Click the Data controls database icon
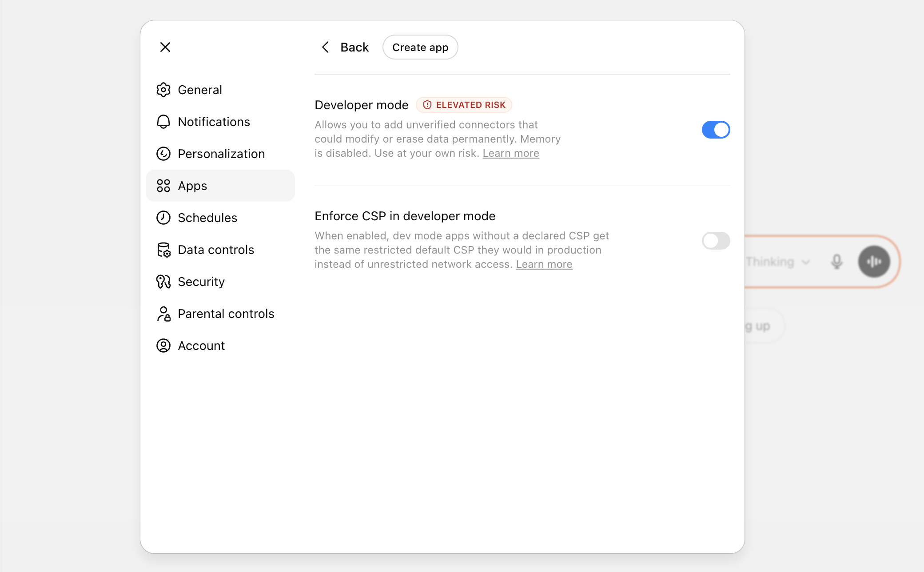 (163, 250)
